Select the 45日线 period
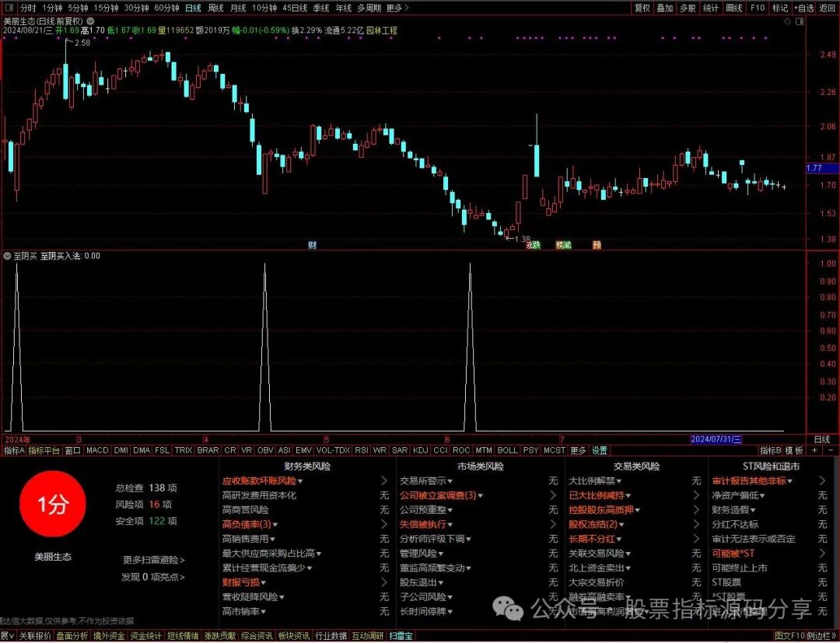This screenshot has width=840, height=643. coord(295,8)
